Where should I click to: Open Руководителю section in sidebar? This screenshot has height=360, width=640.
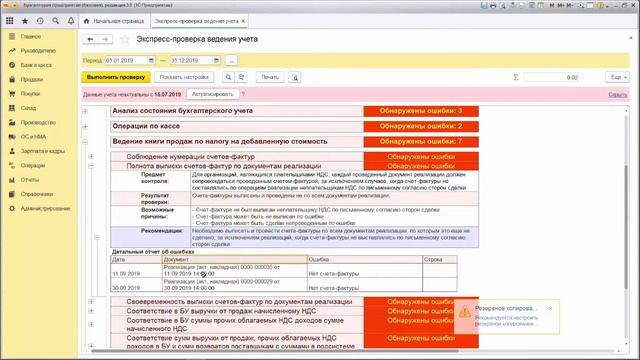pyautogui.click(x=39, y=51)
